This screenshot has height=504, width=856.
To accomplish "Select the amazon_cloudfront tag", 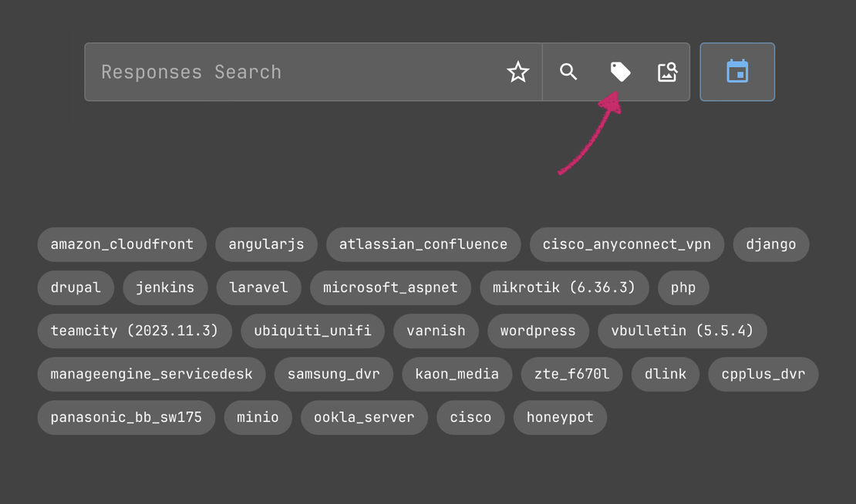I will 122,244.
